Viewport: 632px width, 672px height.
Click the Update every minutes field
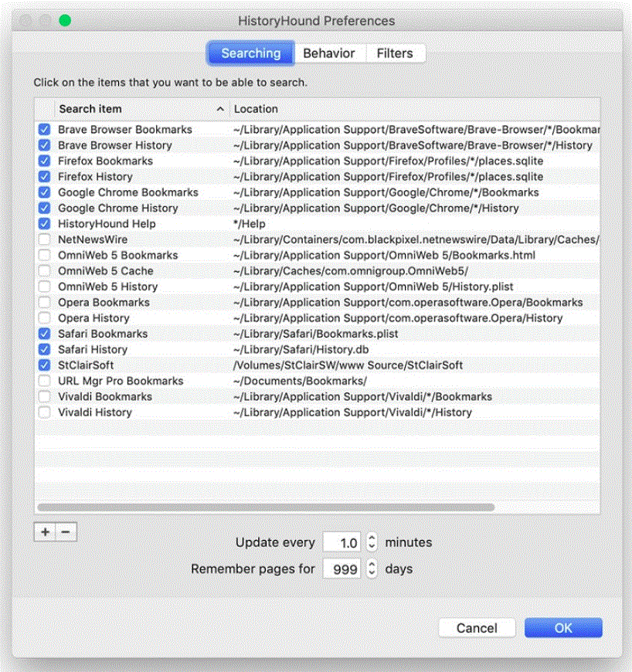point(341,542)
